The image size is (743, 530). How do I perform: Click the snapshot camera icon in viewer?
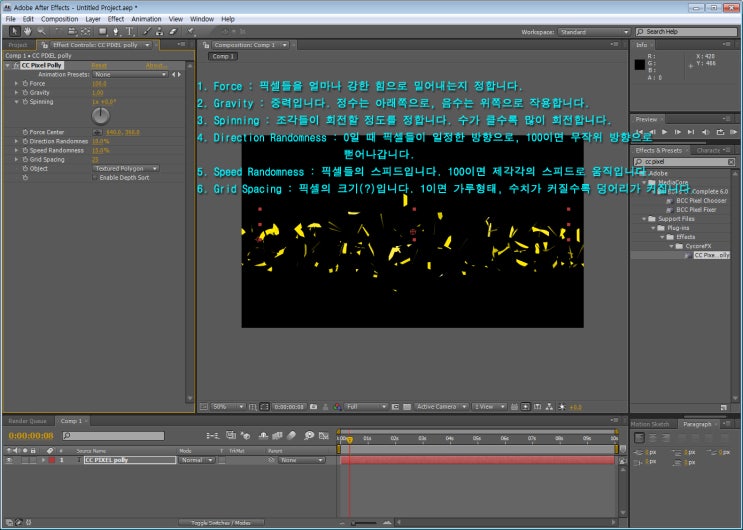313,407
